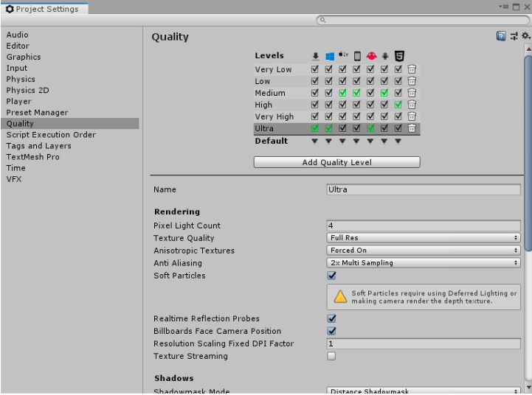Enable the Texture Streaming checkbox
Viewport: 532px width, 395px height.
[x=331, y=356]
